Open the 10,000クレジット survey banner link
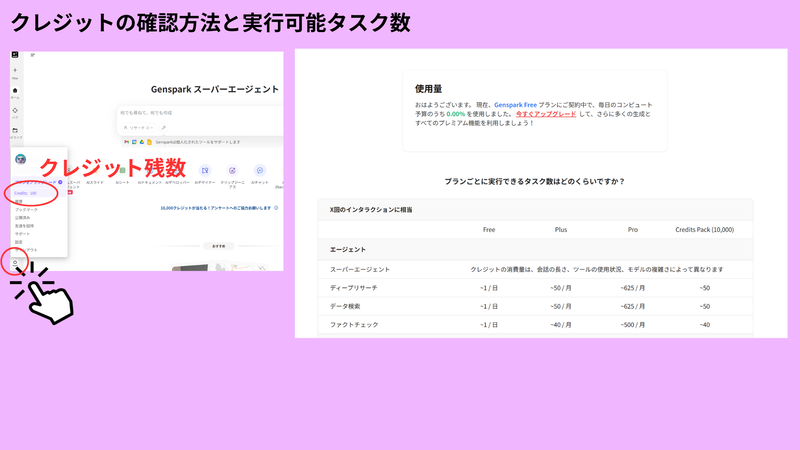Screen dimensions: 800x450 click(x=216, y=208)
